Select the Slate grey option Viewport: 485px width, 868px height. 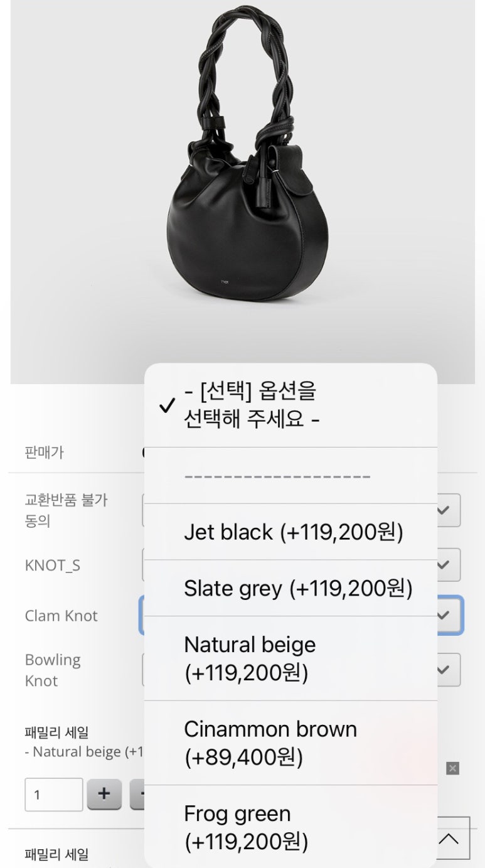coord(297,589)
